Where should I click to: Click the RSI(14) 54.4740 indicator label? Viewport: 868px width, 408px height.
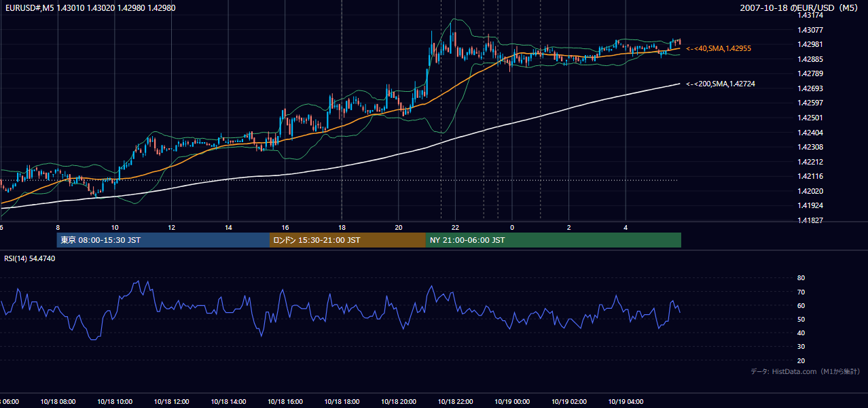point(30,258)
